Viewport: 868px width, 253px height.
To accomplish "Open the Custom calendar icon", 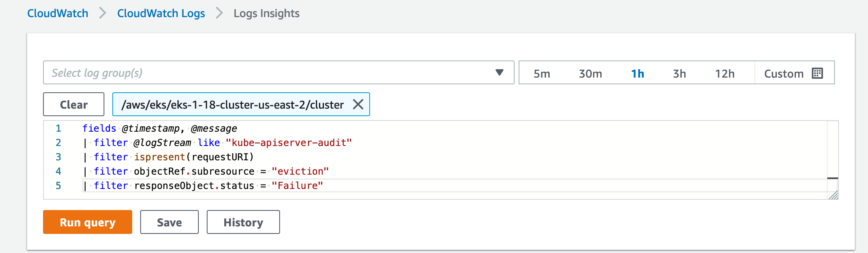I will [817, 73].
